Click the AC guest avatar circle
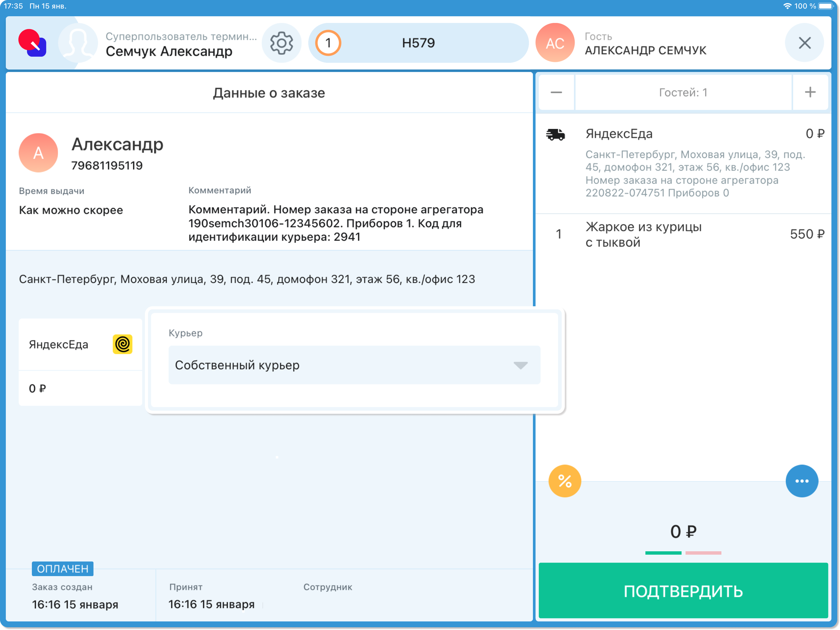 pos(555,43)
